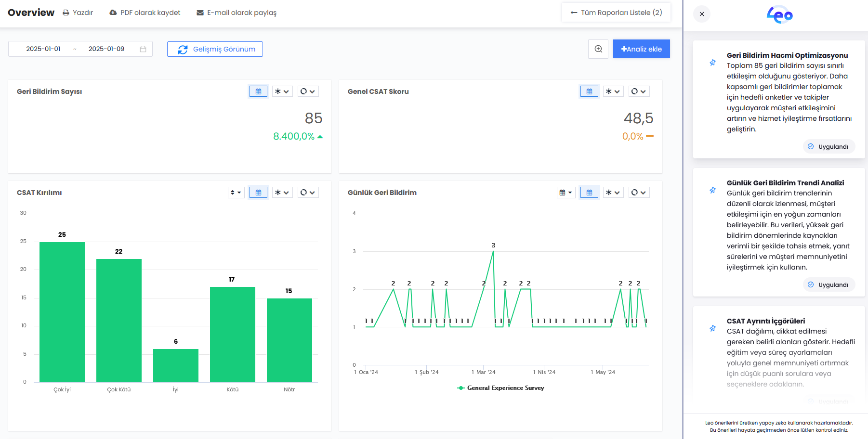Click the Analiz ekle button
The image size is (868, 439).
(x=641, y=49)
